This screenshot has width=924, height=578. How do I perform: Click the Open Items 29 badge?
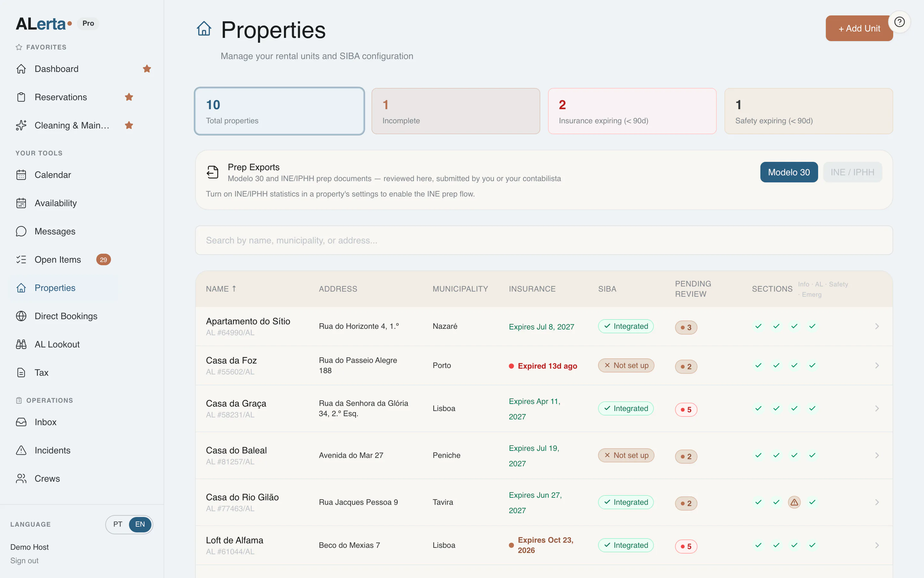[104, 259]
